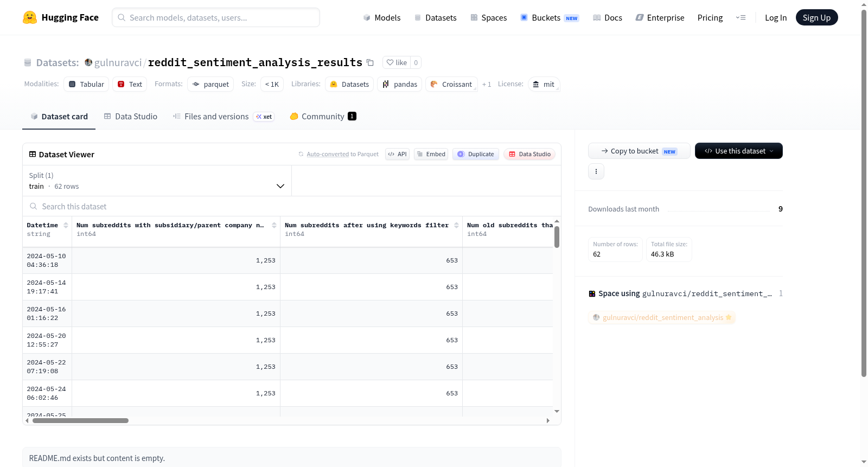Open the API button in Dataset Viewer
This screenshot has width=868, height=467.
tap(397, 154)
